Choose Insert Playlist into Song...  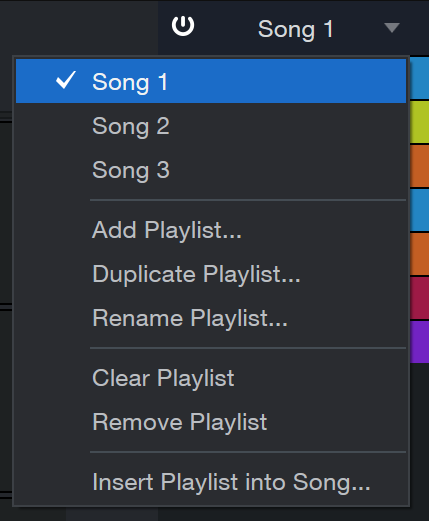[211, 482]
